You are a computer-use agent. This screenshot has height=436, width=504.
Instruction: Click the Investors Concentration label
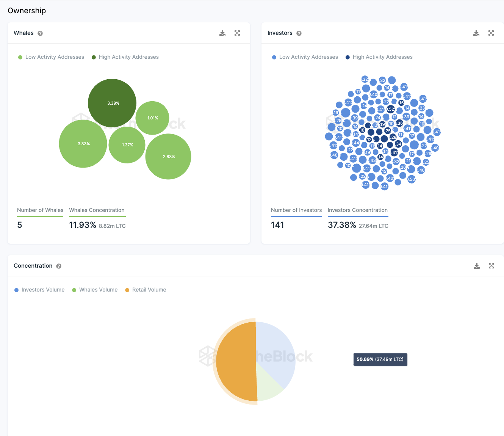click(x=358, y=210)
